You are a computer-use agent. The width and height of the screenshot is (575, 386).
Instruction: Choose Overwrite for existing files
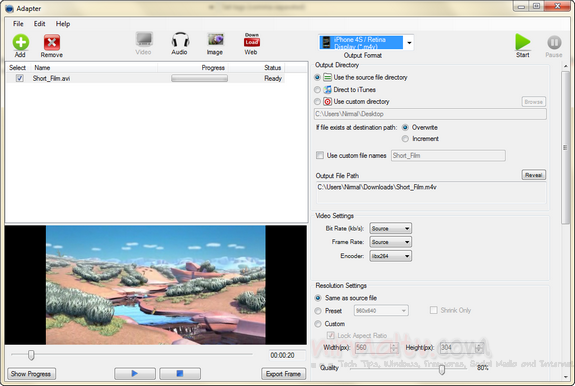click(x=405, y=128)
